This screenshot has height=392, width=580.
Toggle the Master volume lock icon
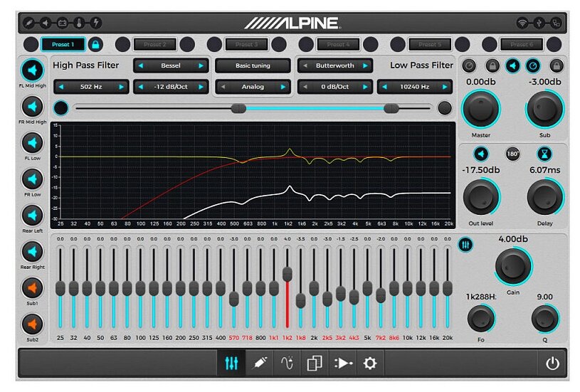click(492, 66)
